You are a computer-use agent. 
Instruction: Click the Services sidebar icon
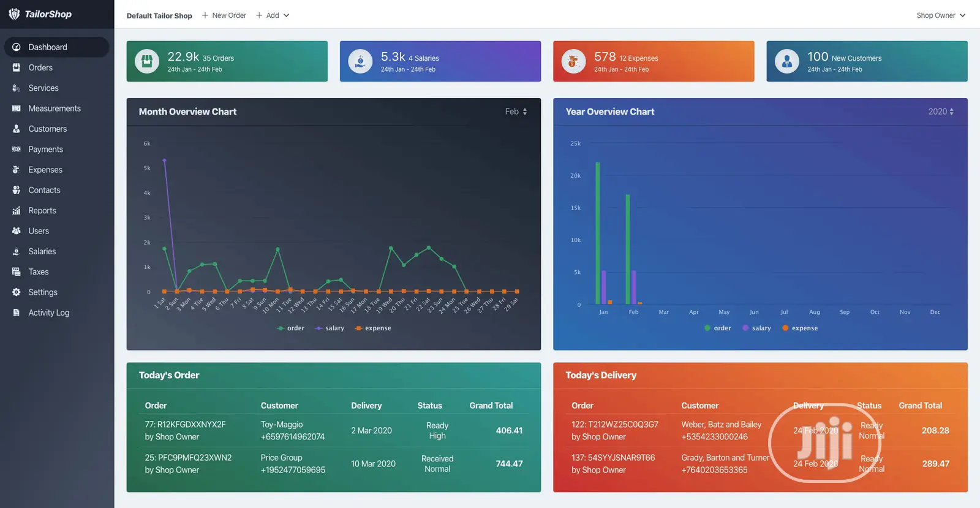(17, 88)
